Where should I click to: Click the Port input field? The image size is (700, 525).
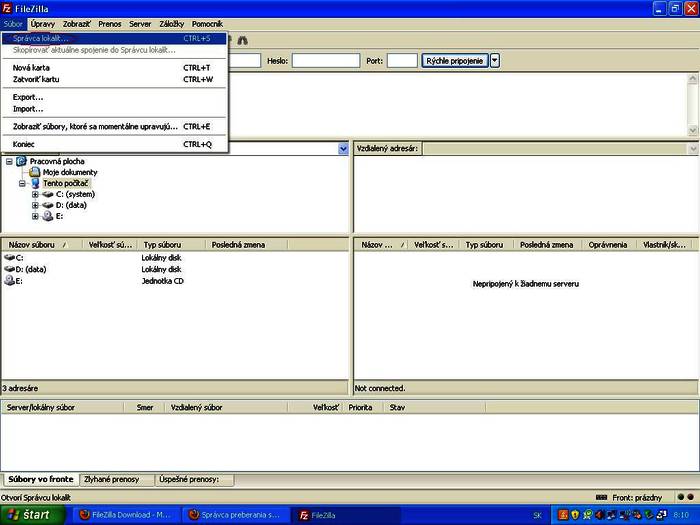pos(402,61)
